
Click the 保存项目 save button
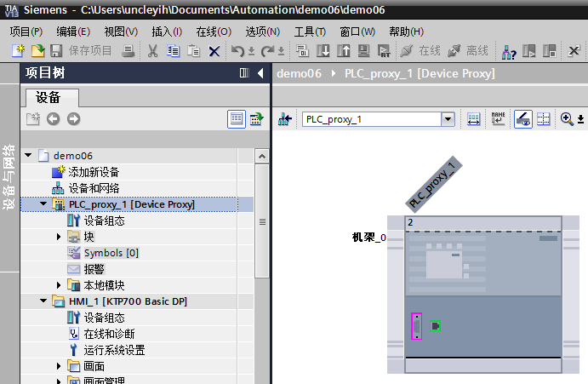tap(81, 50)
